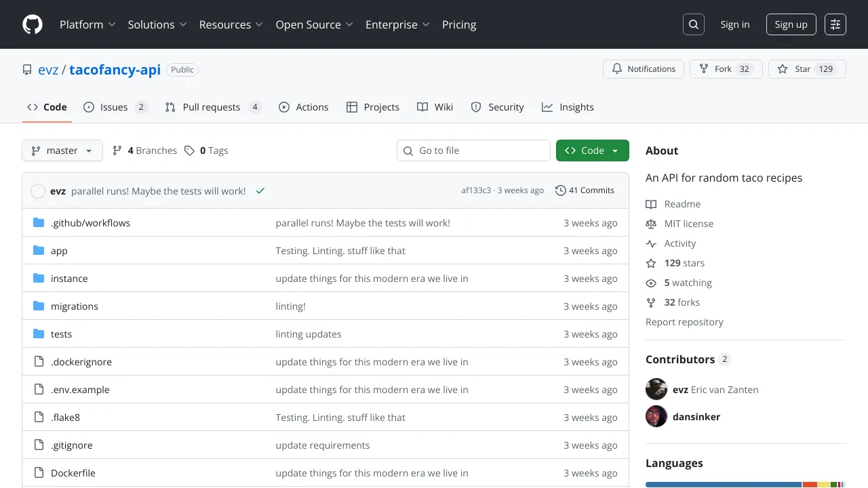The width and height of the screenshot is (868, 488).
Task: Open commit message 'update requirements'
Action: click(323, 445)
